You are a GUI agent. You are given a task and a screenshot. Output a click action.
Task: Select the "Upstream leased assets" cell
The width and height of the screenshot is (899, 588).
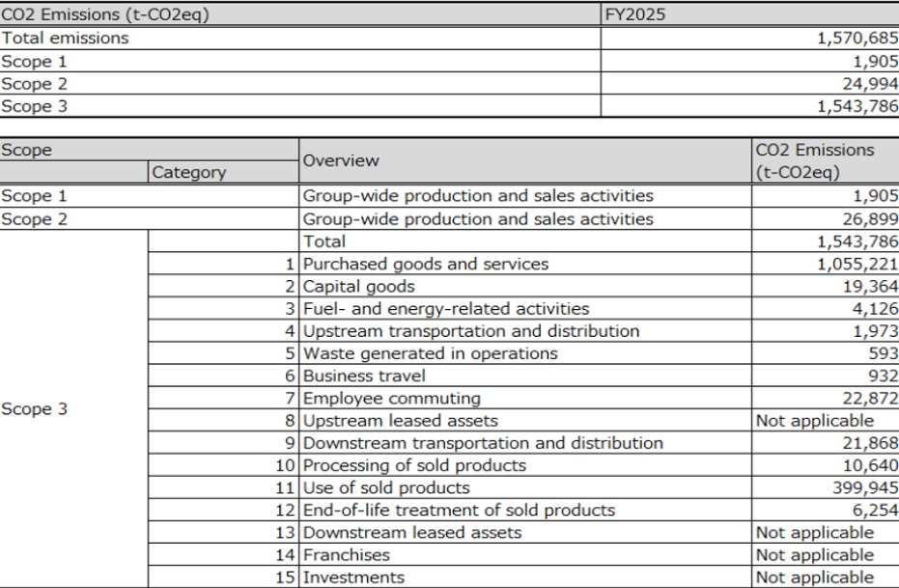525,420
